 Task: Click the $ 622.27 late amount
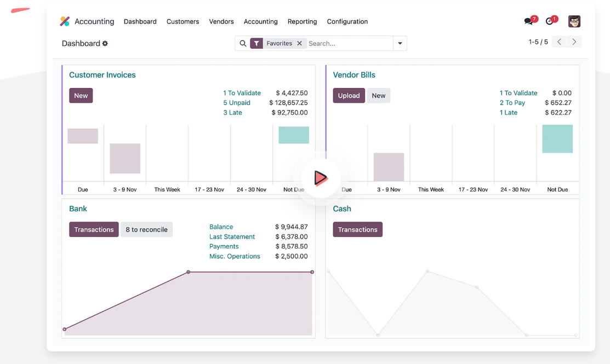(x=558, y=113)
